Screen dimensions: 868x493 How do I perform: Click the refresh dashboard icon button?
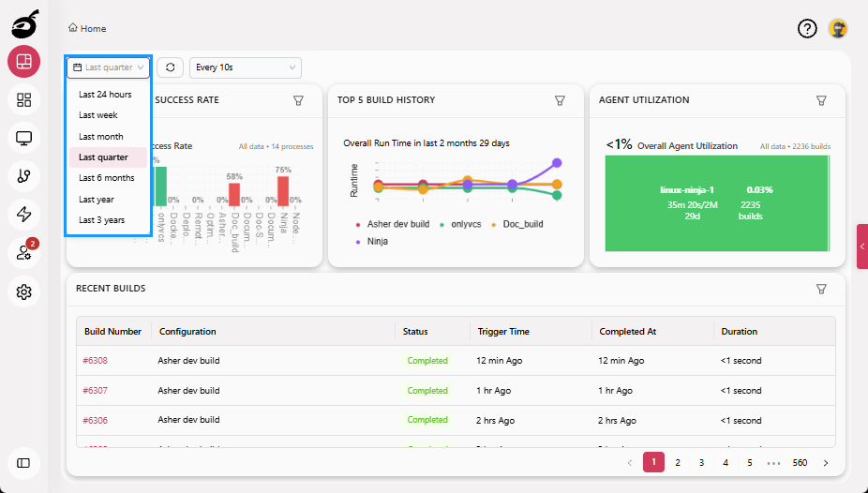point(170,67)
